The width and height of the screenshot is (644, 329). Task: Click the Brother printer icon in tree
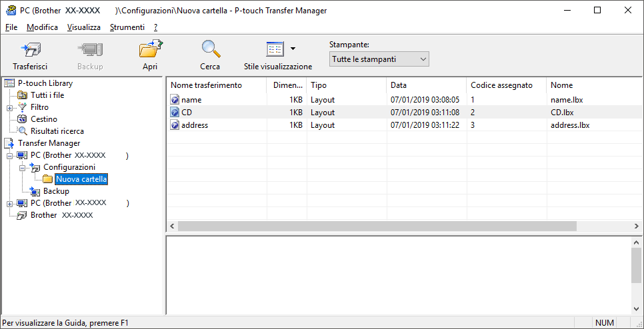(x=22, y=215)
